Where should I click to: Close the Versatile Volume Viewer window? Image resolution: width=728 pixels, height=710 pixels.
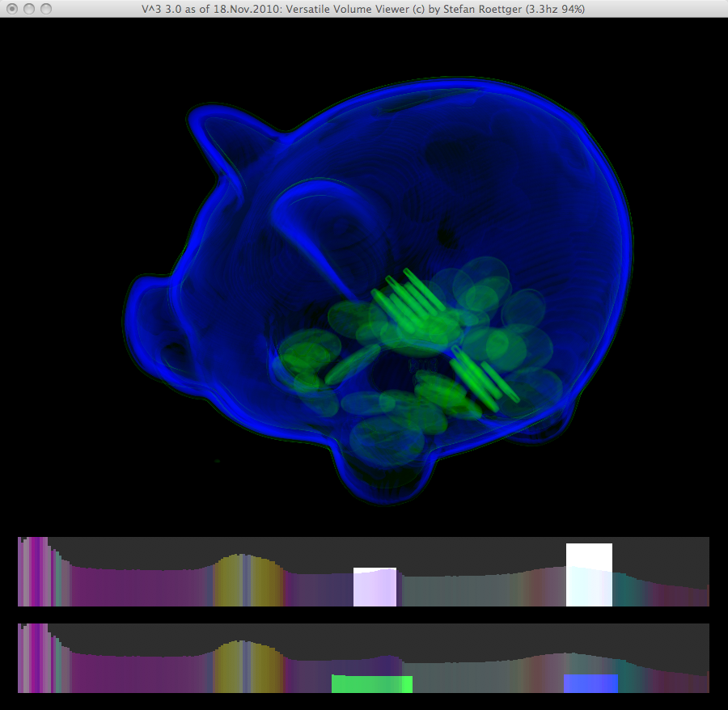tap(12, 9)
